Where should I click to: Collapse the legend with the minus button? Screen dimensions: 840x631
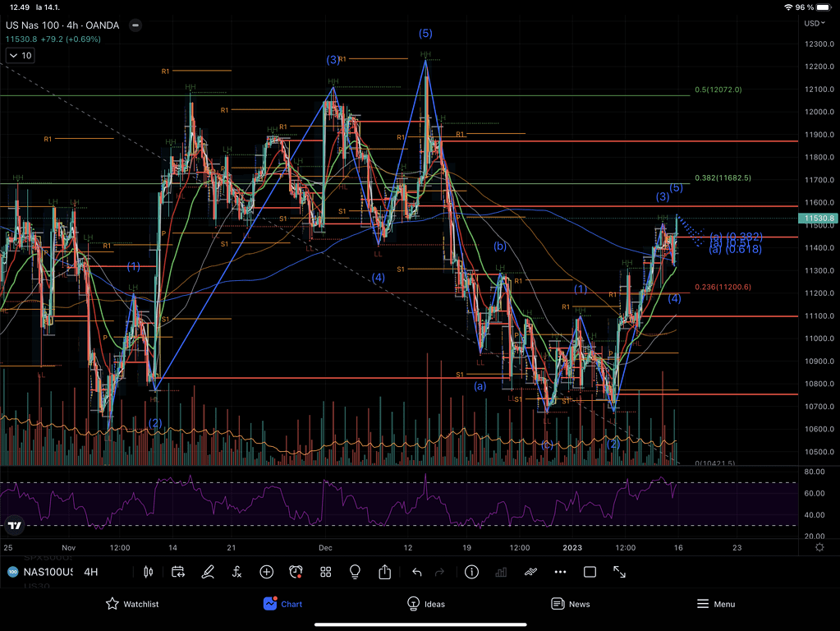tap(135, 25)
